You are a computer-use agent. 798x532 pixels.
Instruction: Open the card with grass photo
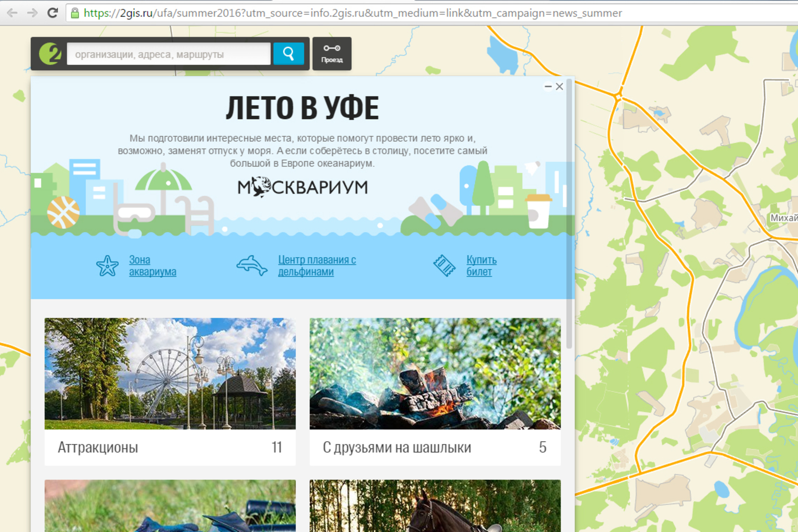(x=170, y=506)
